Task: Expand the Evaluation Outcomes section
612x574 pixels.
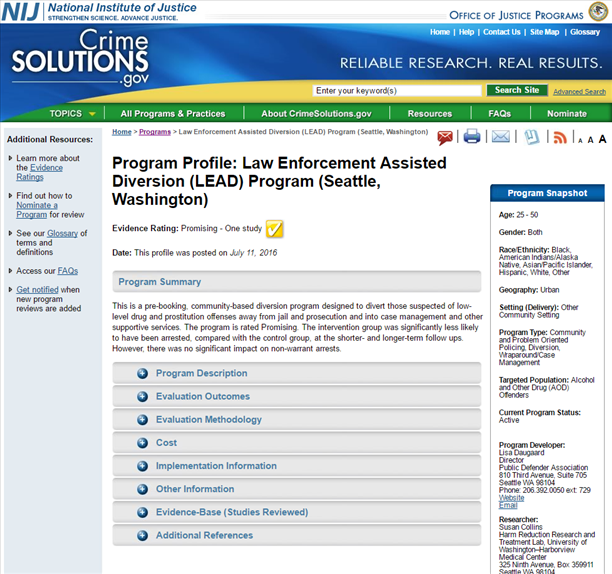Action: click(297, 396)
